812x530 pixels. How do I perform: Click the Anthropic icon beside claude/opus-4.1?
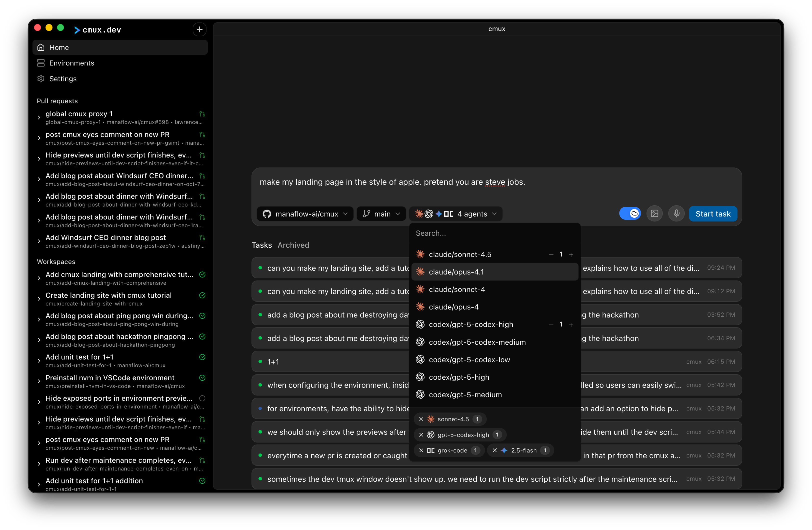click(x=420, y=272)
